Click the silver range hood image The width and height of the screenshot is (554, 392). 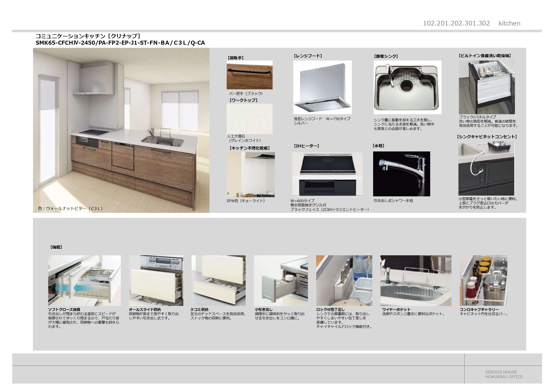(x=322, y=87)
